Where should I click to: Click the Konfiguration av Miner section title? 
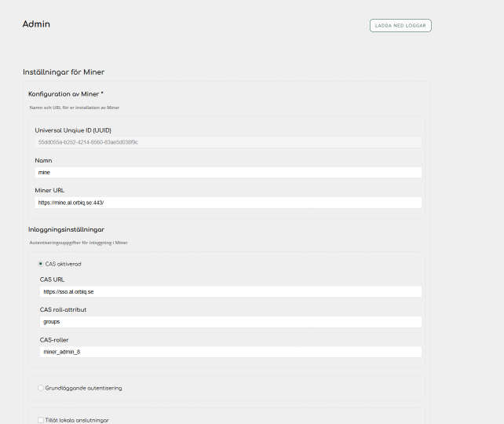pos(65,93)
